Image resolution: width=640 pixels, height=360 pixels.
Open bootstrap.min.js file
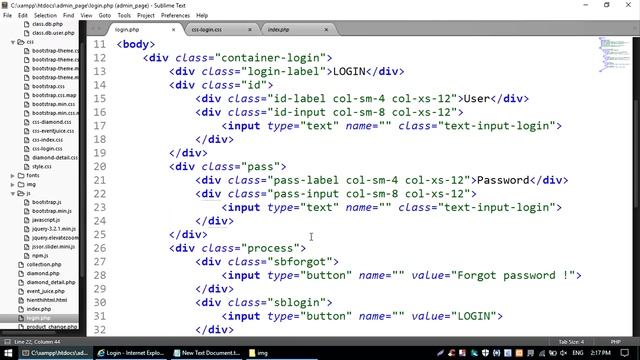[x=52, y=211]
